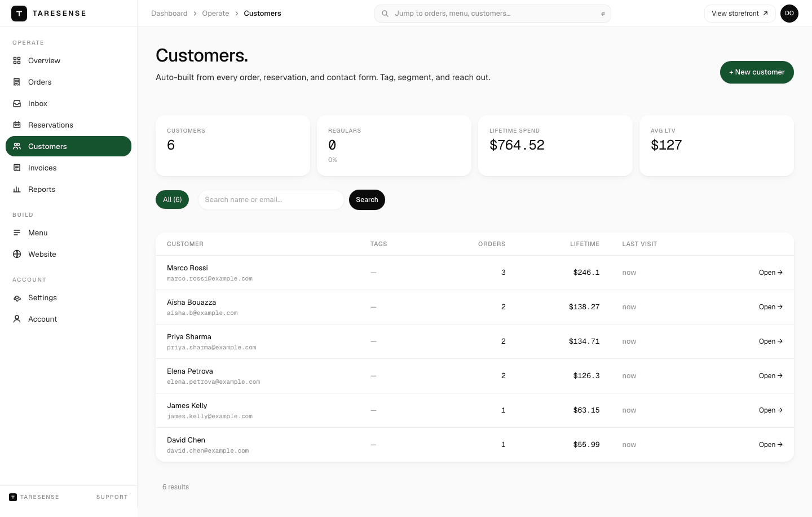Click the $246.1 lifetime value
The width and height of the screenshot is (812, 517).
[x=586, y=273]
